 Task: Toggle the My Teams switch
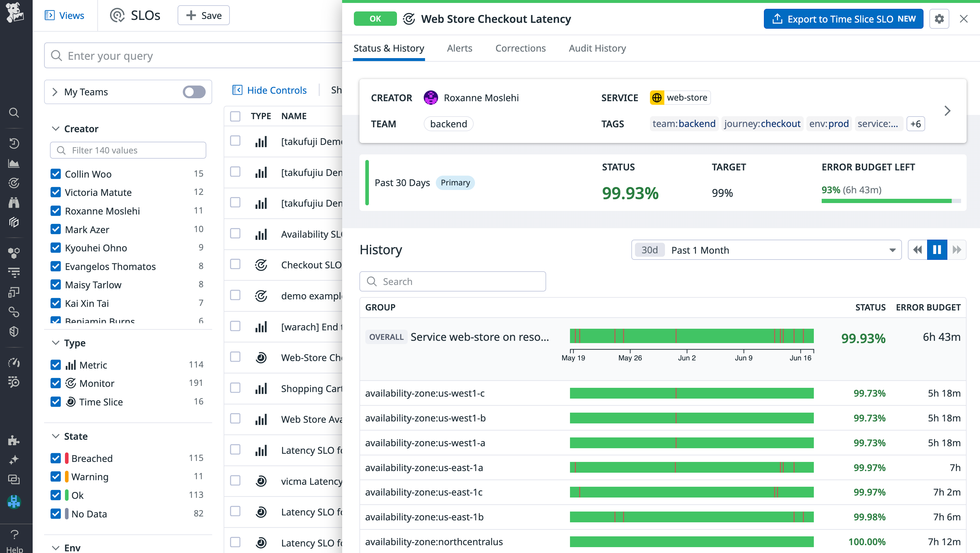194,92
